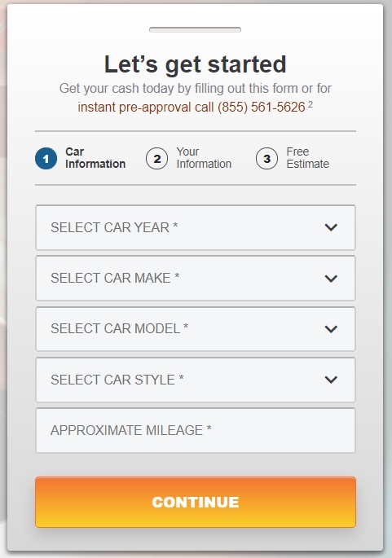The width and height of the screenshot is (392, 558).
Task: Go to the Free Estimate step
Action: pos(307,158)
